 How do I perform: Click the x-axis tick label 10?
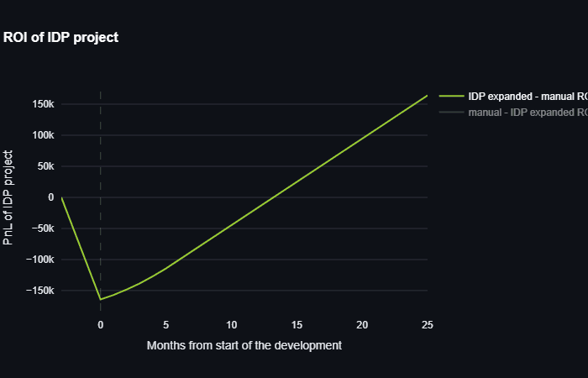coord(231,325)
